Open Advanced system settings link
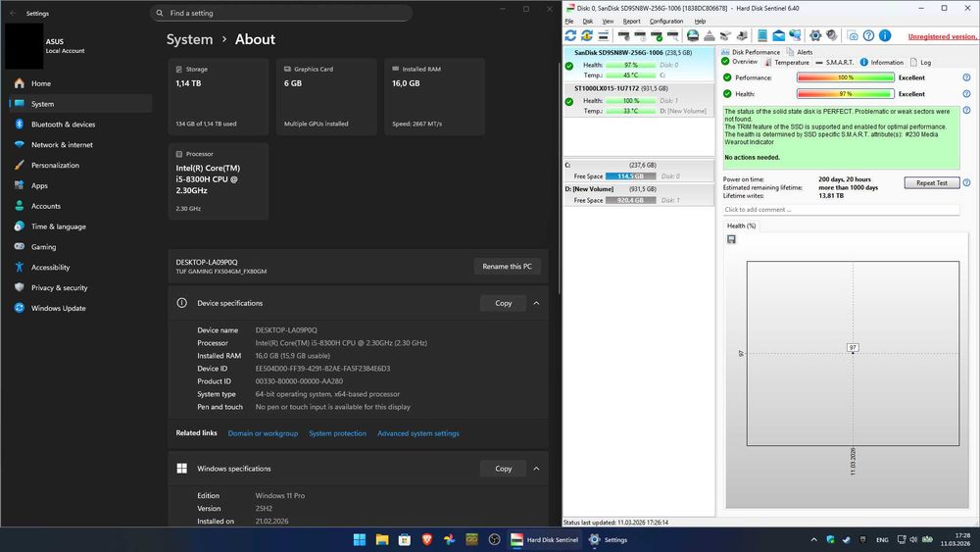This screenshot has width=980, height=552. [x=418, y=433]
